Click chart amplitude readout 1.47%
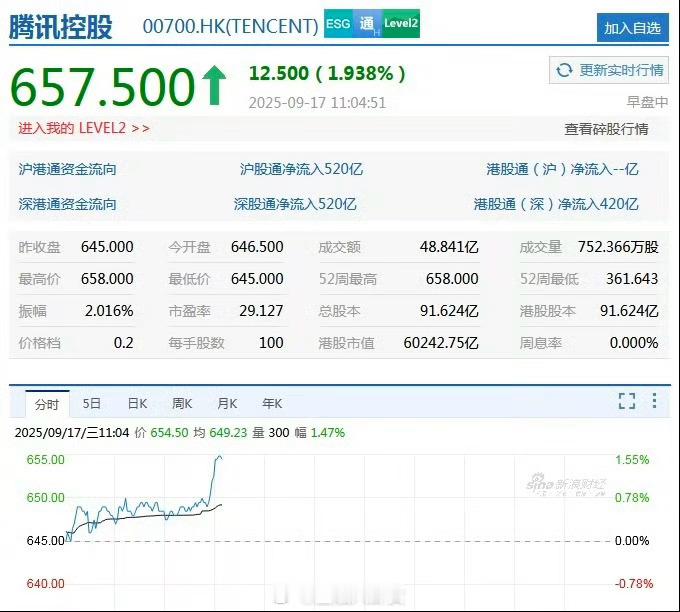The height and width of the screenshot is (612, 680). tap(328, 432)
